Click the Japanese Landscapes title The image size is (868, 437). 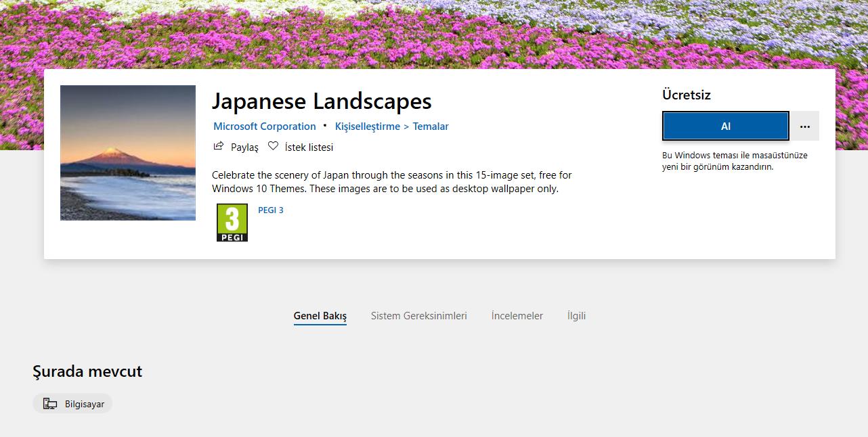coord(322,101)
